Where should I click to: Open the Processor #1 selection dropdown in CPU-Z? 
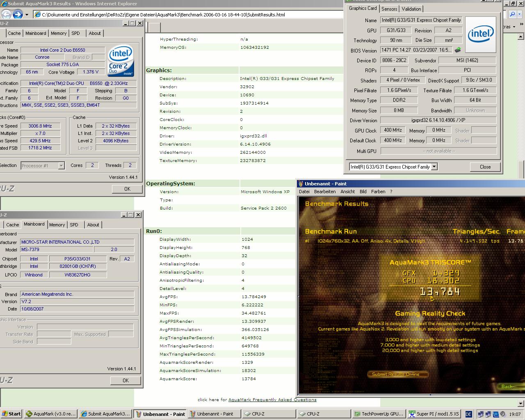(x=61, y=166)
